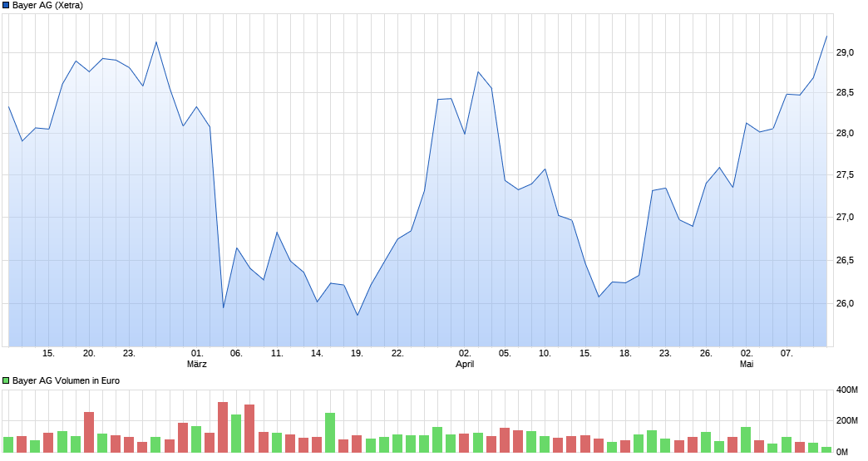Click the 27,5 price axis label

[x=845, y=175]
